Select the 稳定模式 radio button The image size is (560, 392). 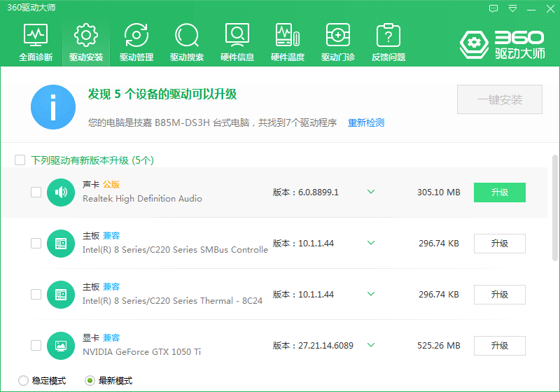pos(24,381)
